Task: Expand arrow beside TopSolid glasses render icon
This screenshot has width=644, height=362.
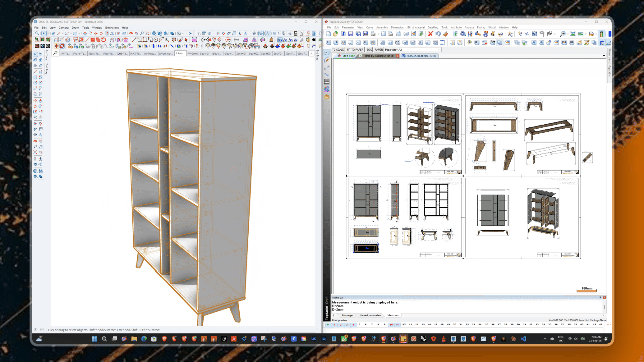Action: point(596,34)
